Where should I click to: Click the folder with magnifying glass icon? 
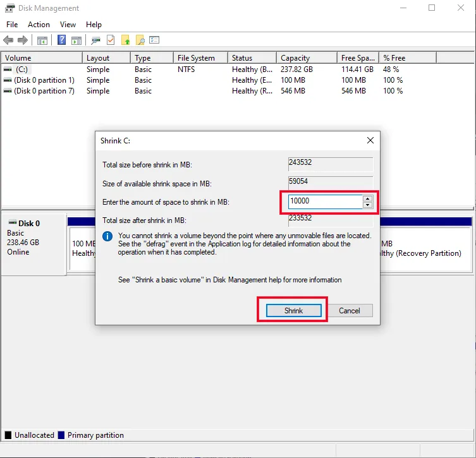pos(140,40)
